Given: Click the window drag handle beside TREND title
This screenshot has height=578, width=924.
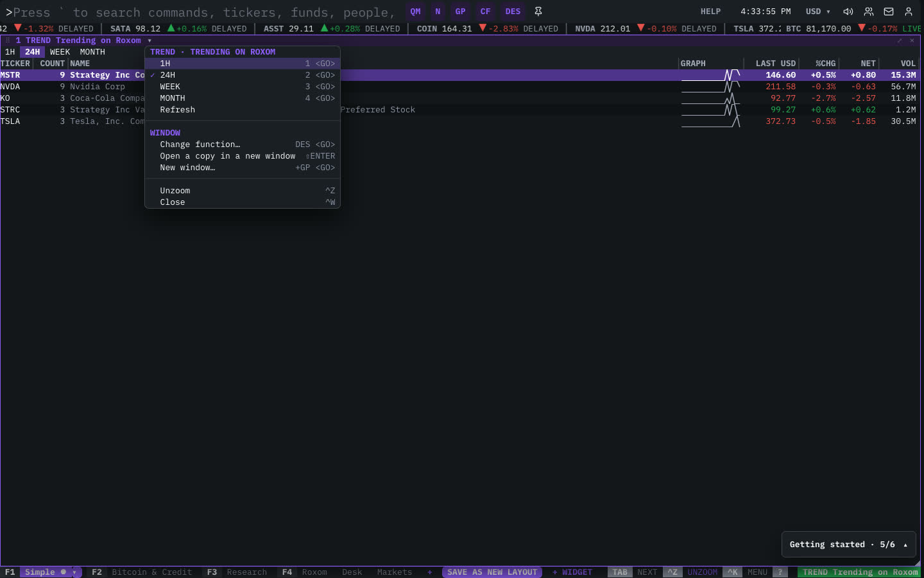Looking at the screenshot, I should click(8, 40).
